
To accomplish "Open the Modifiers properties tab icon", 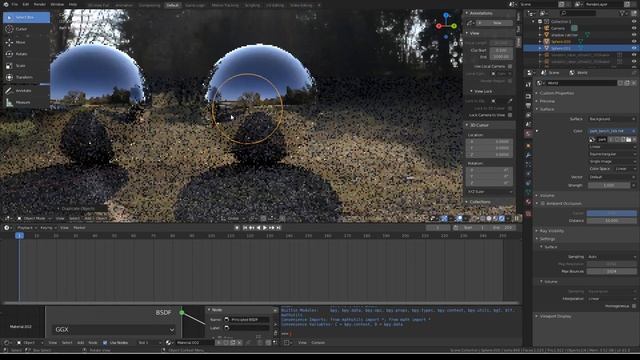I will click(x=529, y=155).
